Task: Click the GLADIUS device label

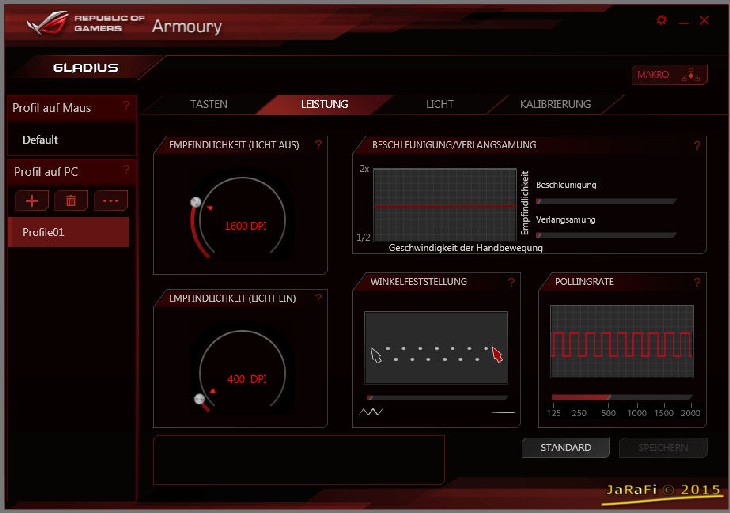Action: 86,68
